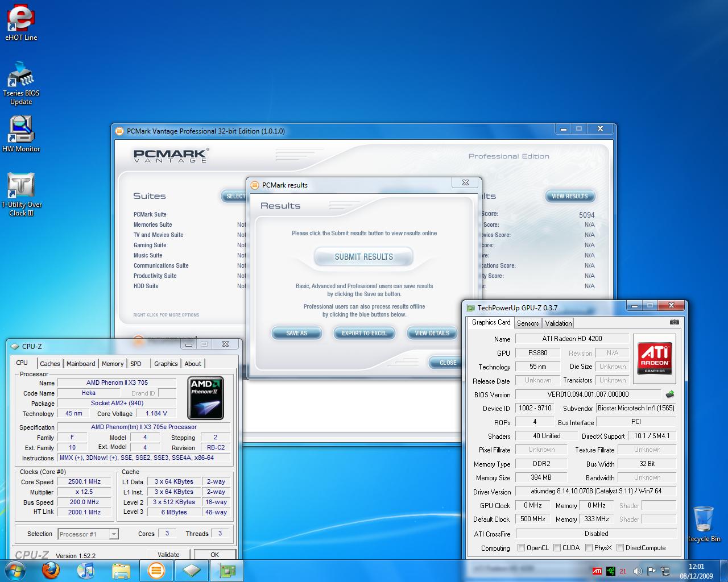This screenshot has width=728, height=582.
Task: Select Gaming Suite in the Suites list
Action: point(150,245)
